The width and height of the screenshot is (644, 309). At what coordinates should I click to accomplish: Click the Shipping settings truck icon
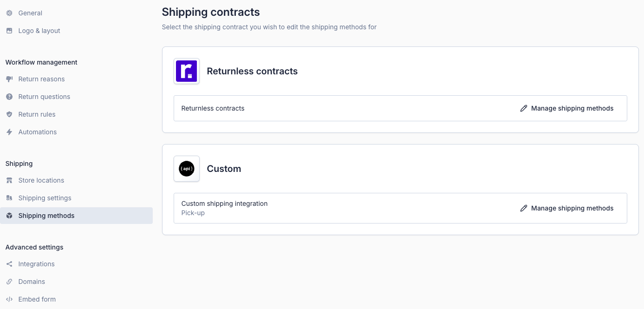pos(9,198)
